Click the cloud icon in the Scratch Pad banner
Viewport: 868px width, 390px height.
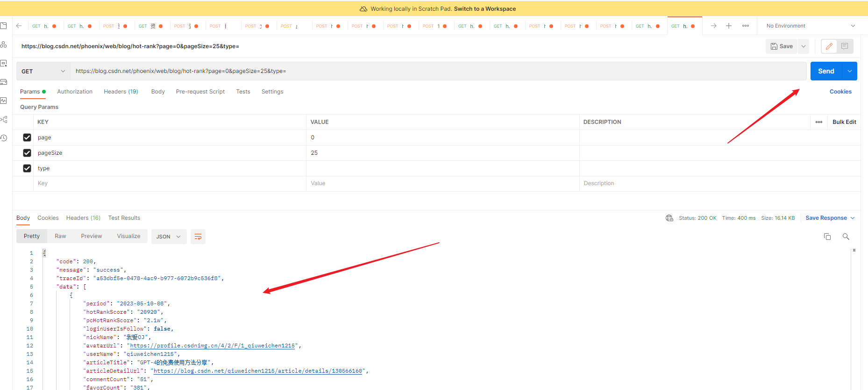[363, 9]
